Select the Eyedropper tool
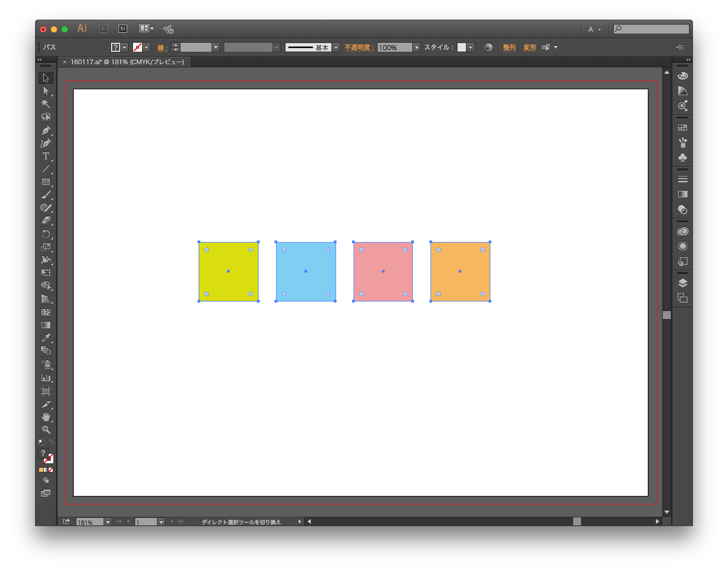Viewport: 728px width, 574px height. 46,338
